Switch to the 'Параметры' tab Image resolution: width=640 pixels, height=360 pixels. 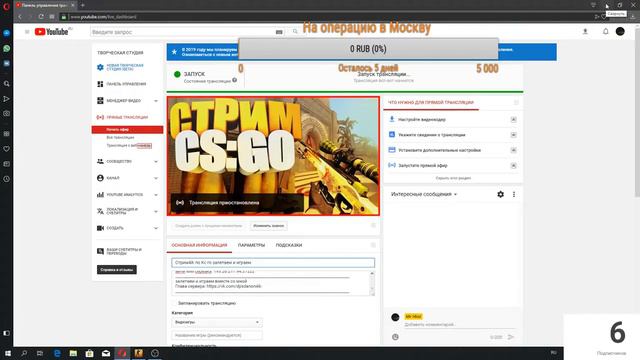tap(251, 245)
